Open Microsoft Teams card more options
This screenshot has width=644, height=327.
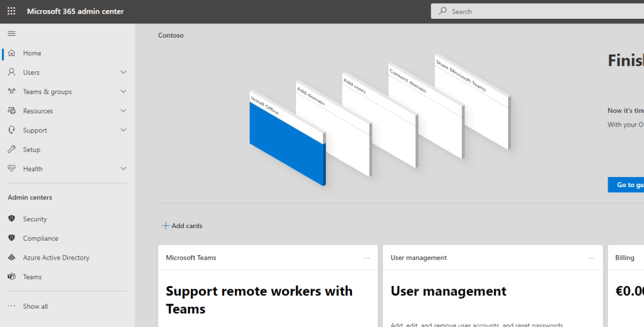[366, 258]
